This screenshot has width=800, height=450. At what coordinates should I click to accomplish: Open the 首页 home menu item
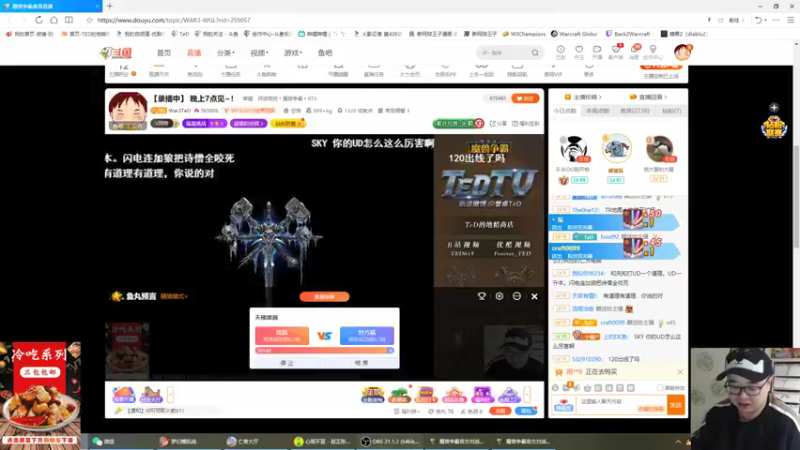pyautogui.click(x=164, y=53)
